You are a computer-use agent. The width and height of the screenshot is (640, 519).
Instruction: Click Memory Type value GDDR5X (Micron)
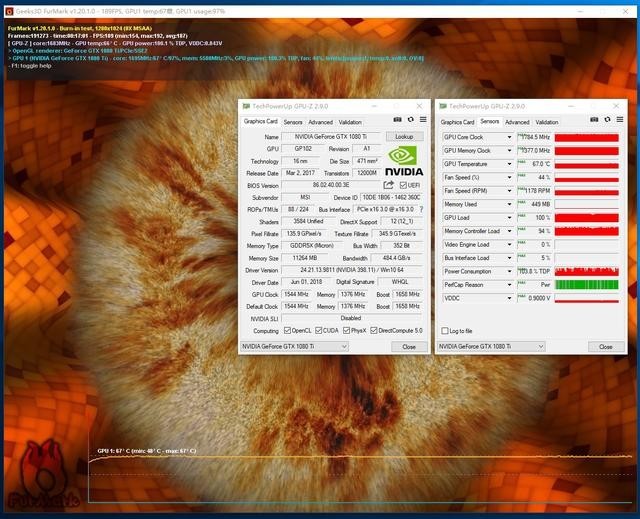coord(311,246)
